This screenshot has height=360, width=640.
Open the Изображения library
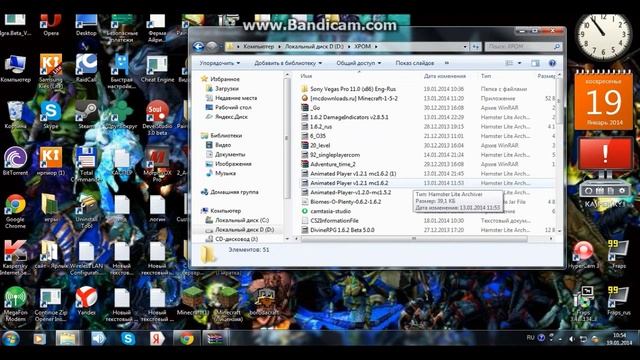tap(233, 164)
